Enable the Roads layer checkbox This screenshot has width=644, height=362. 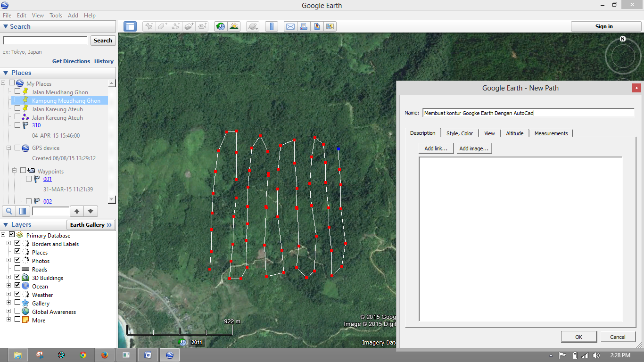(x=17, y=269)
